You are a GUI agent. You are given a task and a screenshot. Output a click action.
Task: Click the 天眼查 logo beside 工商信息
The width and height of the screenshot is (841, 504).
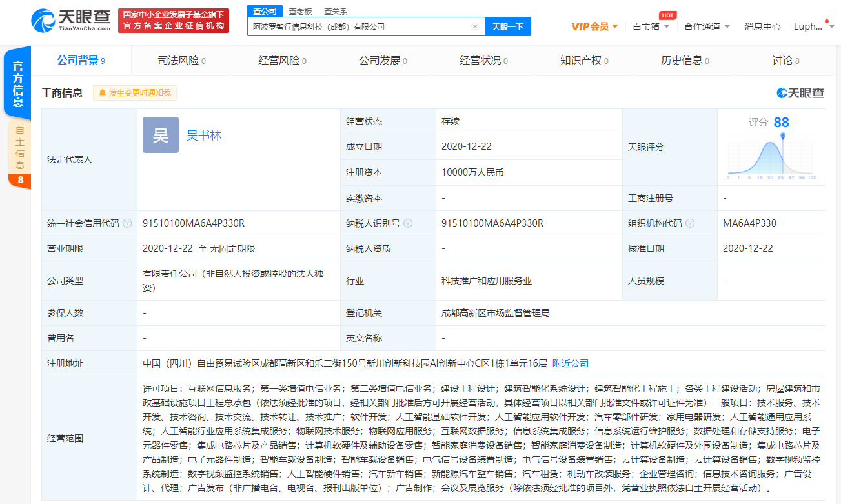pos(800,93)
